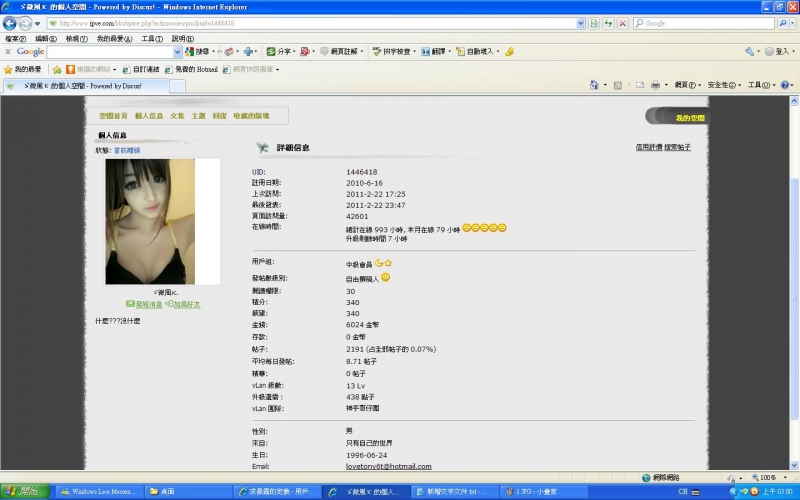Expand the Google toolbar search box dropdown

pos(177,52)
